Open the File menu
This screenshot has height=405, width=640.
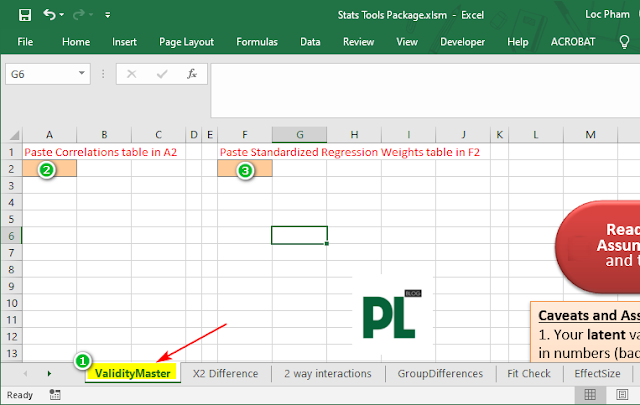[x=25, y=42]
